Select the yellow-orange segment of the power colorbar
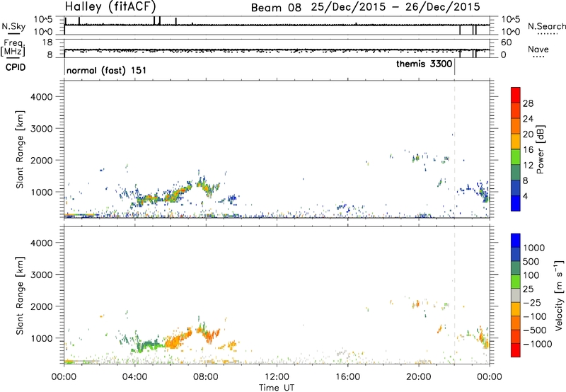The width and height of the screenshot is (566, 392). click(516, 141)
